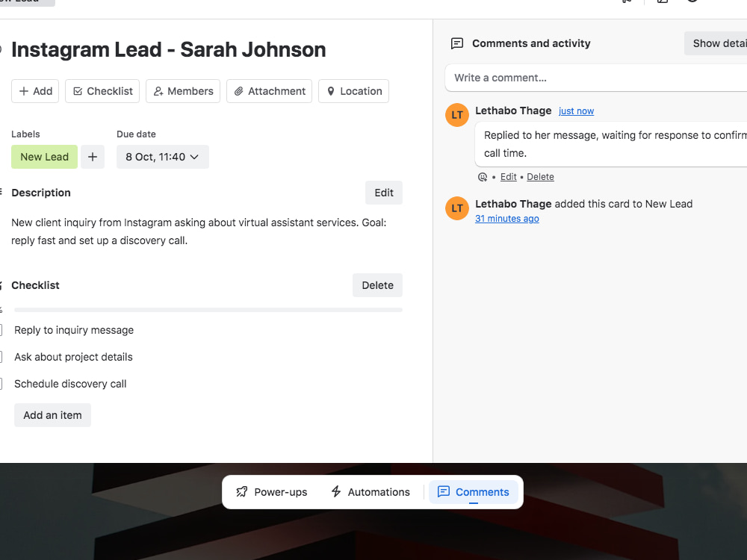Open the Power-ups tab
747x560 pixels.
[x=272, y=492]
